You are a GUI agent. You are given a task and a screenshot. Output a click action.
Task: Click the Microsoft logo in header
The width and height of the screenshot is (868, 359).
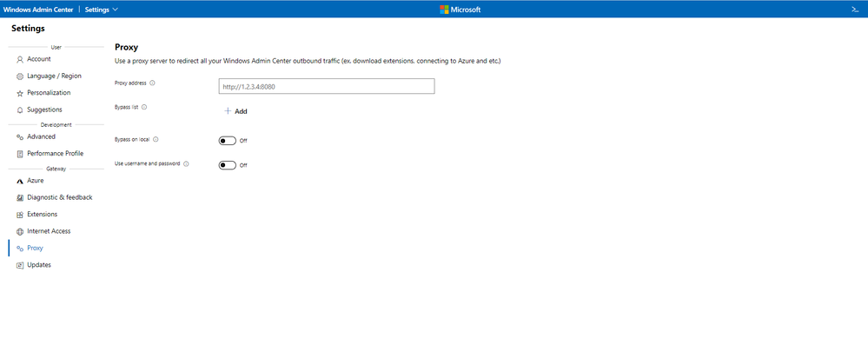[460, 10]
